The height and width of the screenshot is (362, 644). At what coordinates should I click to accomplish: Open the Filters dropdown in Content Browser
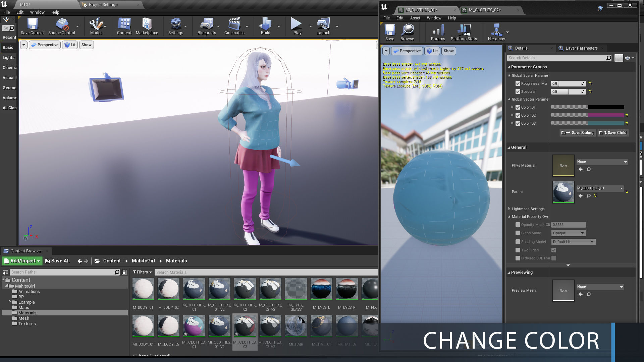coord(142,272)
